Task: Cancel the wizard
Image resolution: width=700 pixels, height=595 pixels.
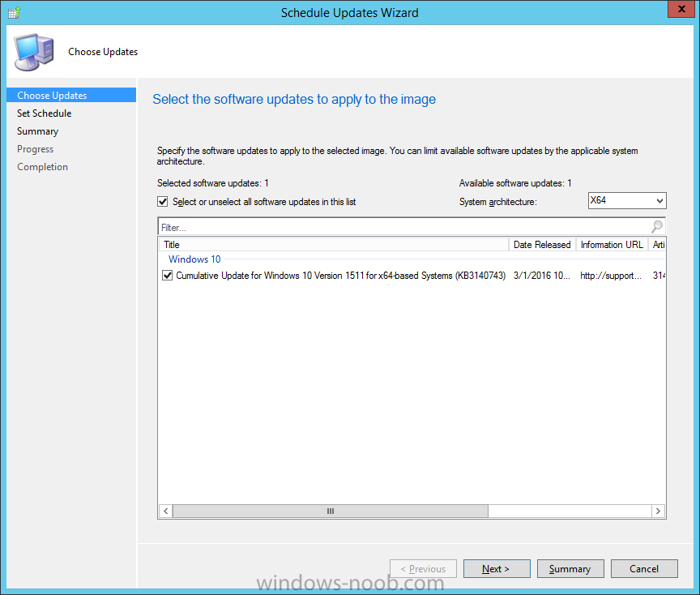Action: pyautogui.click(x=644, y=568)
